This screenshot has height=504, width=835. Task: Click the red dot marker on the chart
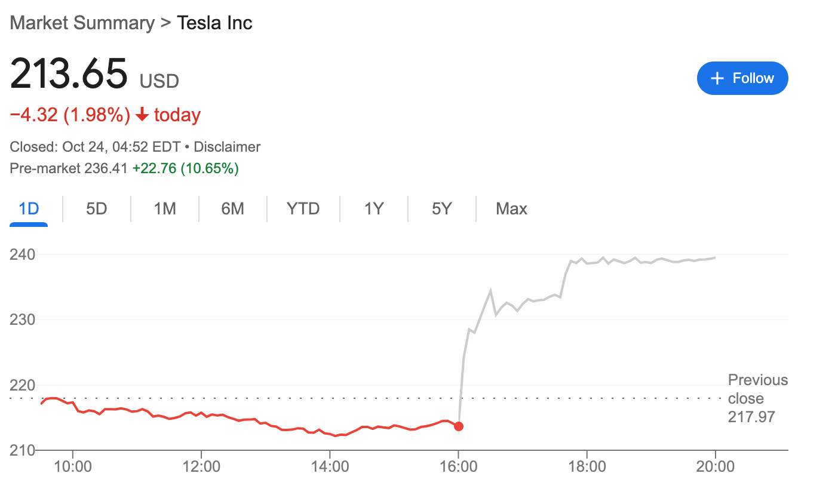point(459,426)
